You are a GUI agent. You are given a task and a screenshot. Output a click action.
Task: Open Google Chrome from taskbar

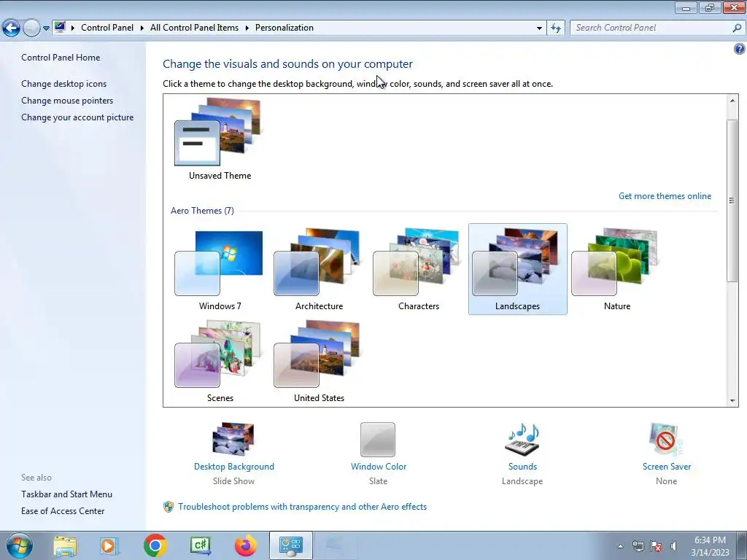[155, 545]
